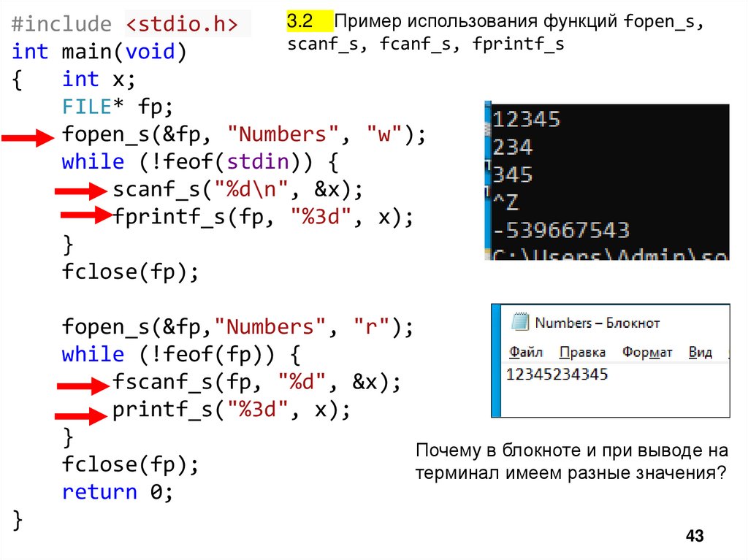
Task: Click the 345 line in the console
Action: coord(512,174)
